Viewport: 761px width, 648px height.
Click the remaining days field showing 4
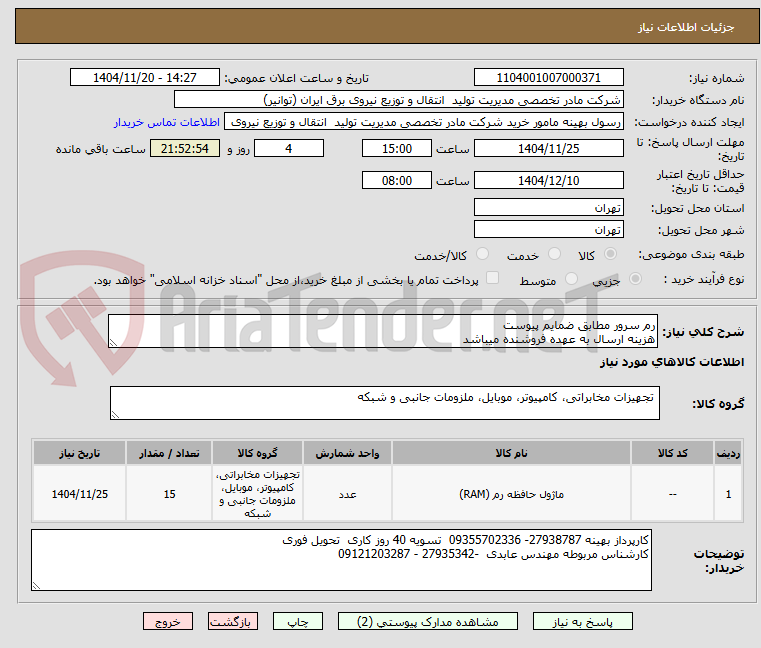click(289, 149)
